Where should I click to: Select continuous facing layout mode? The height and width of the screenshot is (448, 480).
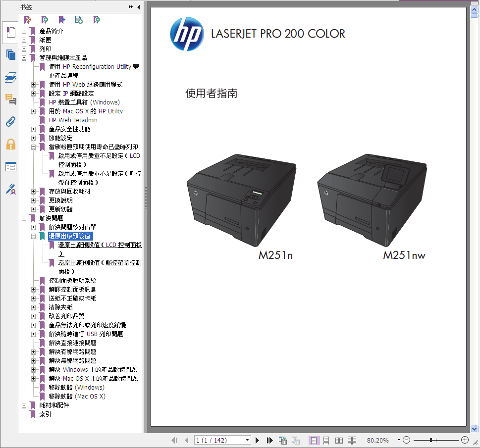(x=352, y=441)
